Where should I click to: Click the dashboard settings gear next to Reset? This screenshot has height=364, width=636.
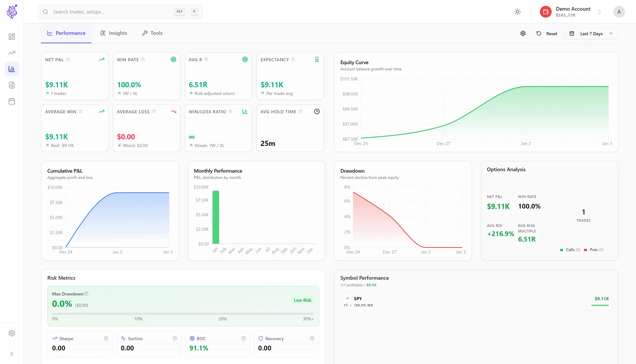click(x=523, y=34)
